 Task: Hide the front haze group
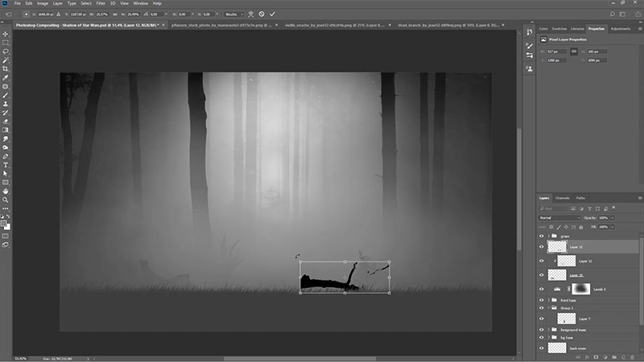(x=541, y=300)
